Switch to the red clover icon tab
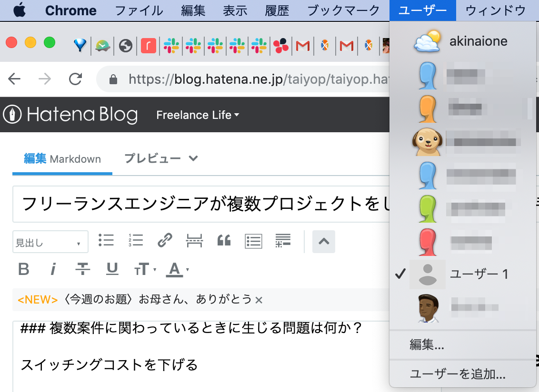The width and height of the screenshot is (539, 392). [x=281, y=45]
